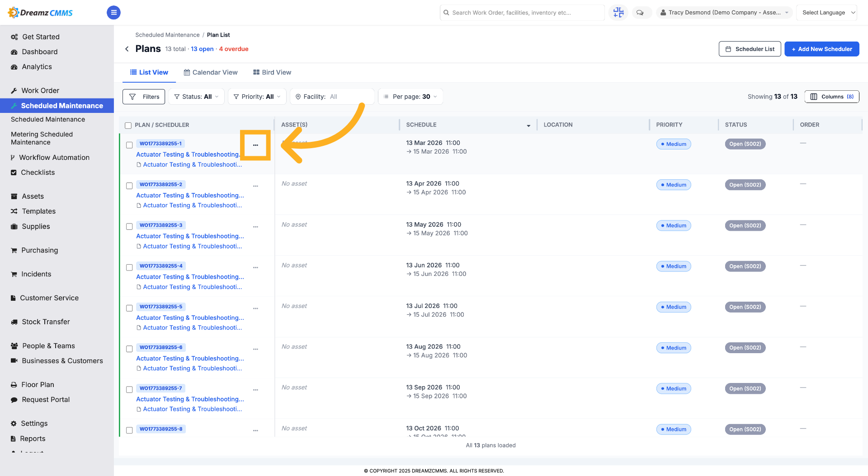Check the box for WO1773389255-1
The height and width of the screenshot is (476, 868).
(129, 145)
